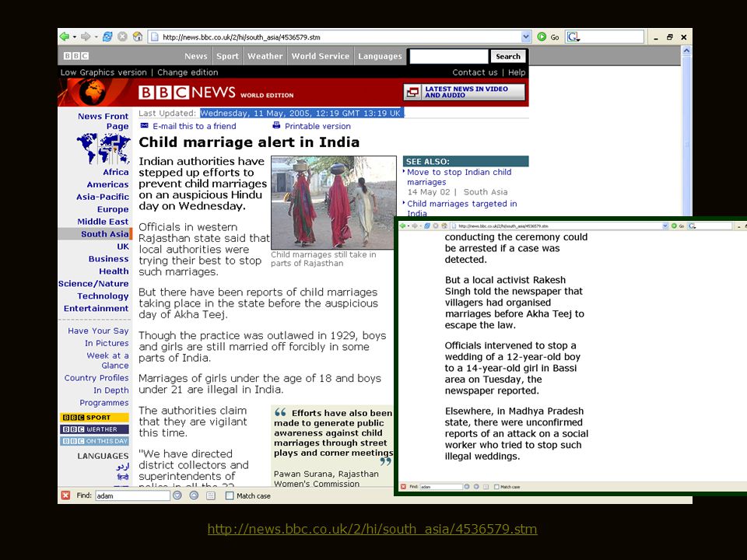Image resolution: width=747 pixels, height=560 pixels.
Task: Click the scrollbar up arrow in main window
Action: [686, 51]
